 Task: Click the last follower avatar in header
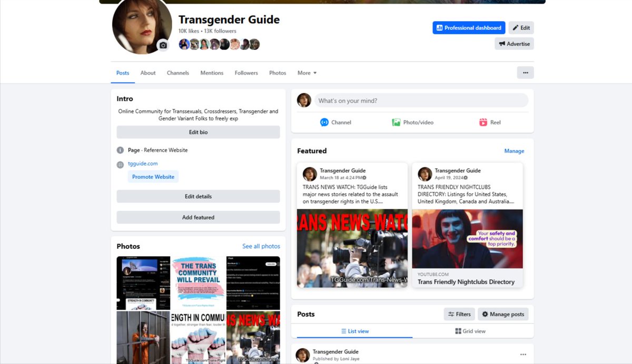click(254, 44)
